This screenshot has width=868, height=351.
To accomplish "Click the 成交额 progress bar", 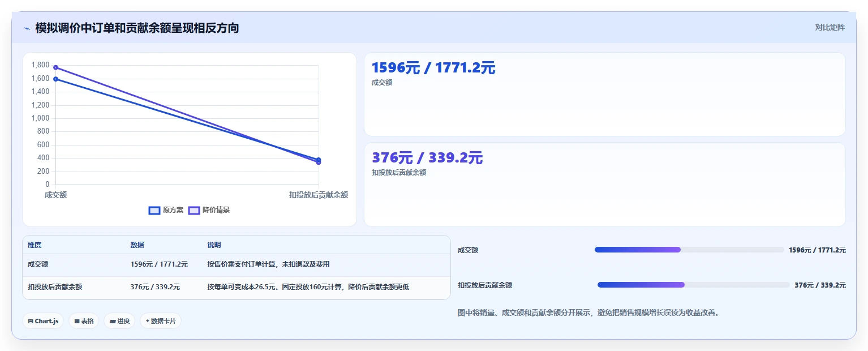I will 689,250.
